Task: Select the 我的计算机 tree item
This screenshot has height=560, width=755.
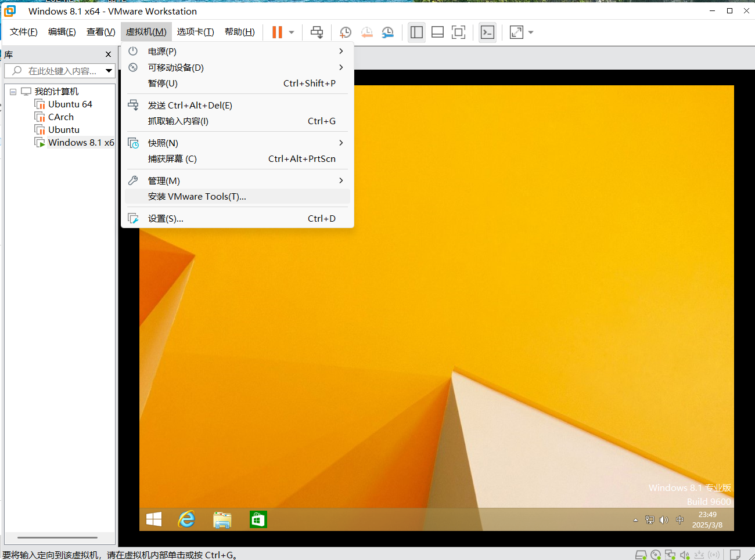Action: [56, 91]
